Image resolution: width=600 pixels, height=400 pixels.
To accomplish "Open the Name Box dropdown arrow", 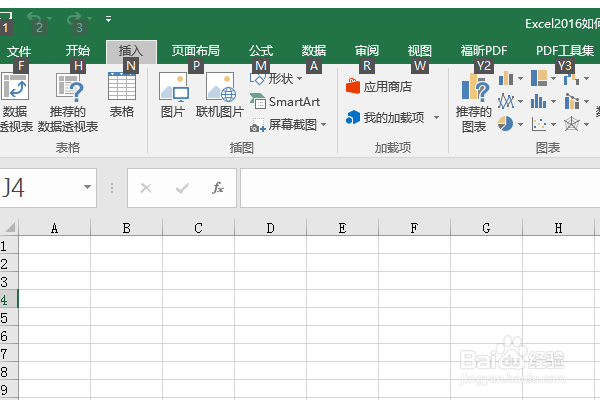I will click(x=88, y=187).
